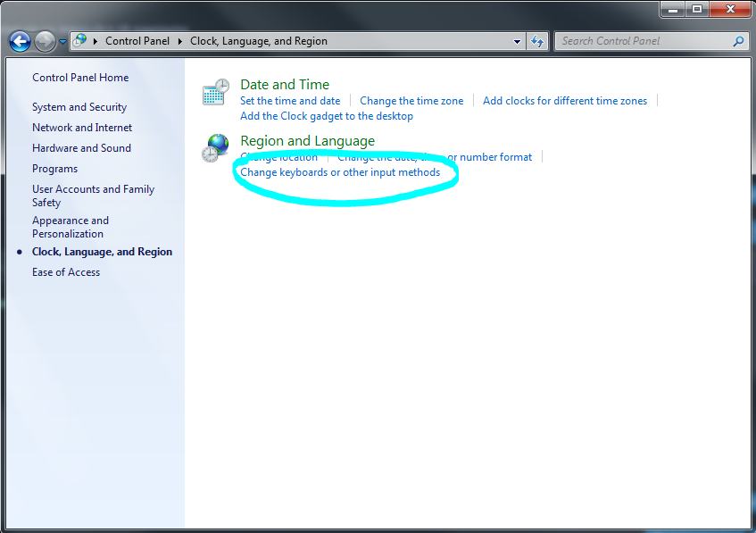This screenshot has height=533, width=756.
Task: Click Add the Clock gadget to the desktop
Action: click(x=327, y=116)
